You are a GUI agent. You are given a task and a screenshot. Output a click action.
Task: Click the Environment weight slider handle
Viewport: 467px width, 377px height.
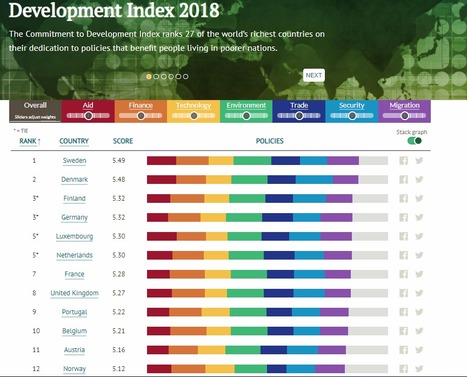pos(246,116)
